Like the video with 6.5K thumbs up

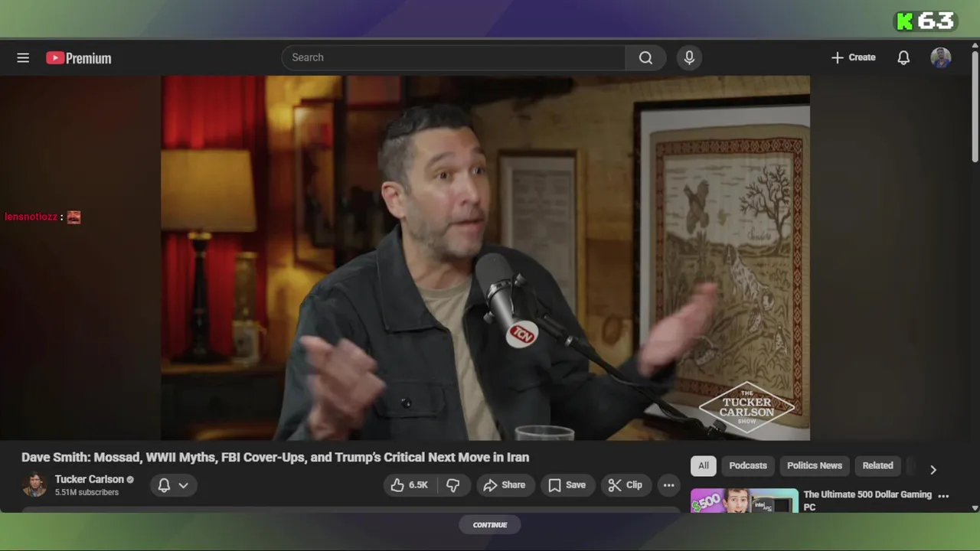coord(410,485)
